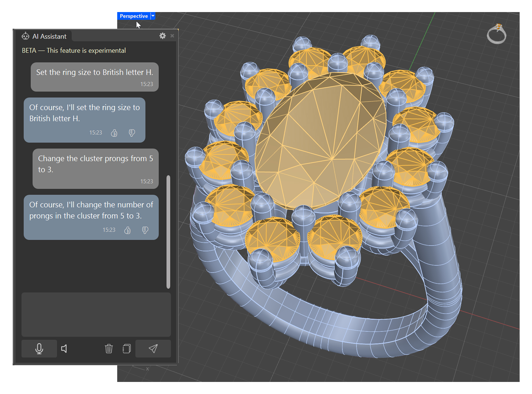Select the large center oval gemstone
Screen dimensions: 532x394
pyautogui.click(x=320, y=141)
